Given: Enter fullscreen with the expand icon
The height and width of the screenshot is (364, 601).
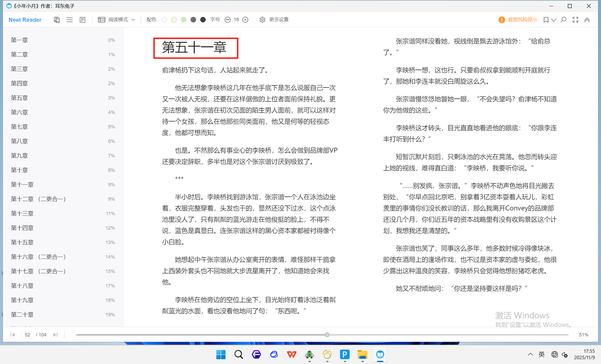Looking at the screenshot, I should click(575, 20).
